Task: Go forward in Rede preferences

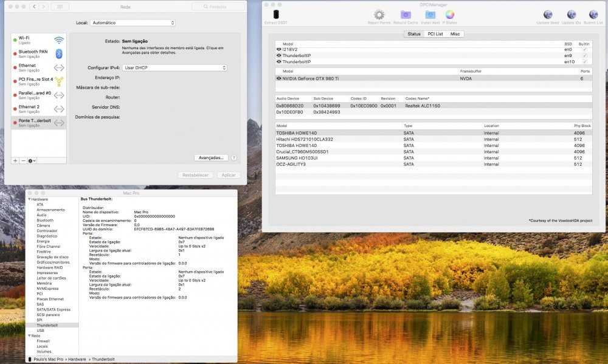Action: click(x=43, y=7)
